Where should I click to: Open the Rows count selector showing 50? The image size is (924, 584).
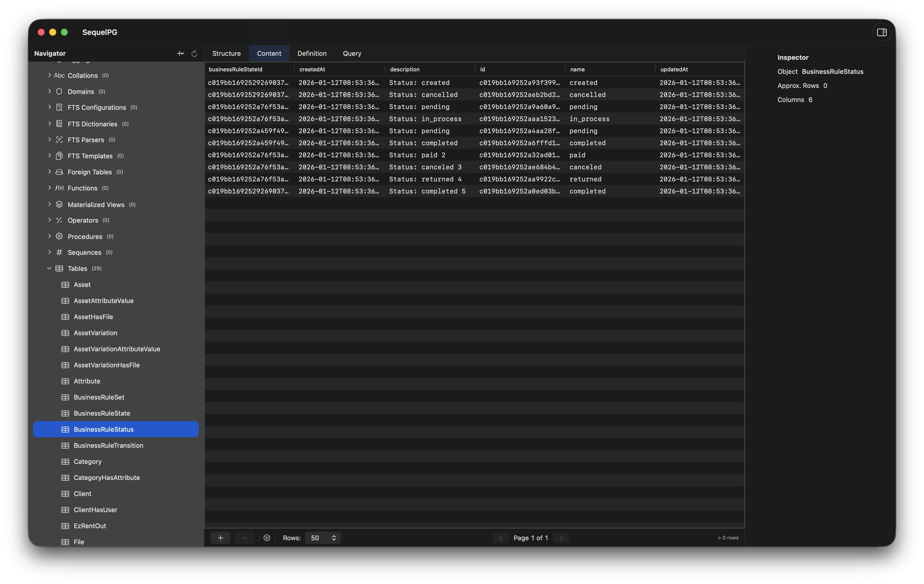(322, 538)
